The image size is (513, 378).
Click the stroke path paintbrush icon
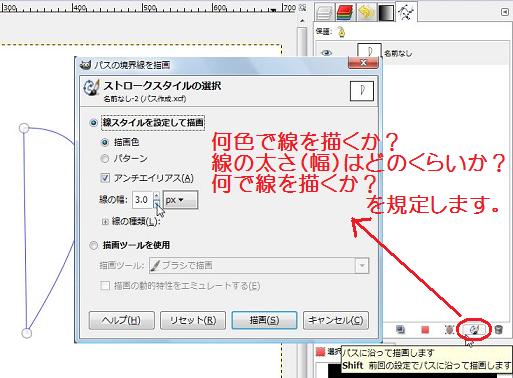coord(474,330)
